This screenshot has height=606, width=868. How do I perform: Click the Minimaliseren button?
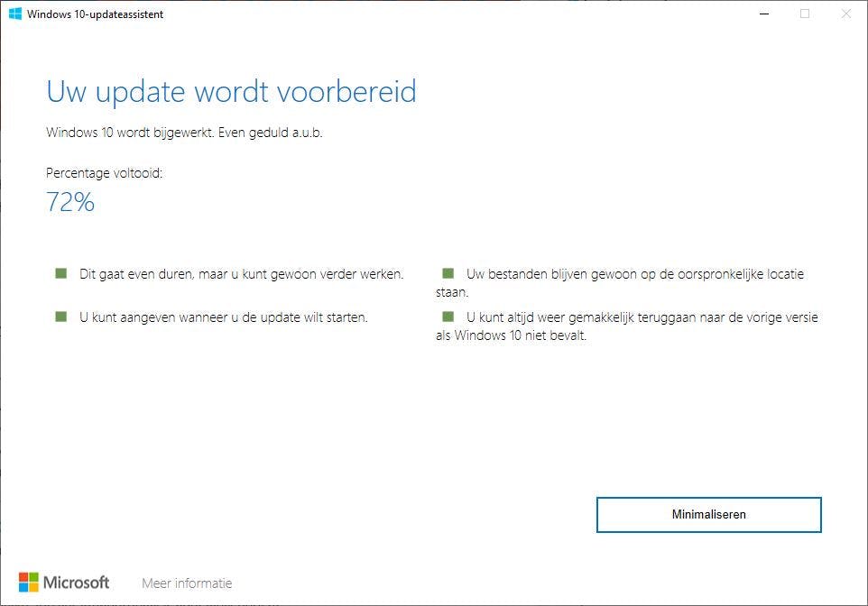708,515
